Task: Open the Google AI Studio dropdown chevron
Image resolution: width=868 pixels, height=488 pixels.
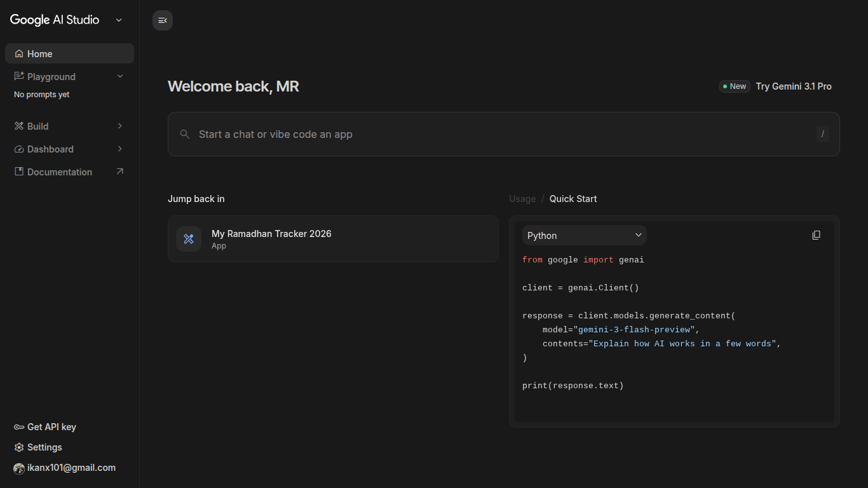Action: (119, 20)
